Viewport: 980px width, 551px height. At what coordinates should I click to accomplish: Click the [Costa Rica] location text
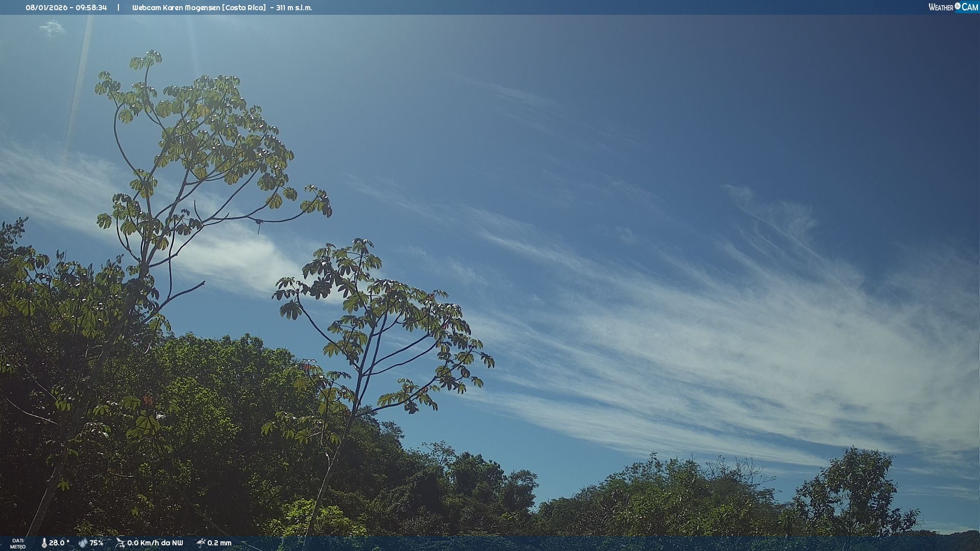[x=244, y=8]
